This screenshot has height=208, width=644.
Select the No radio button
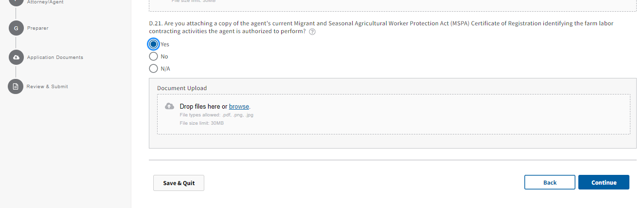pyautogui.click(x=154, y=57)
